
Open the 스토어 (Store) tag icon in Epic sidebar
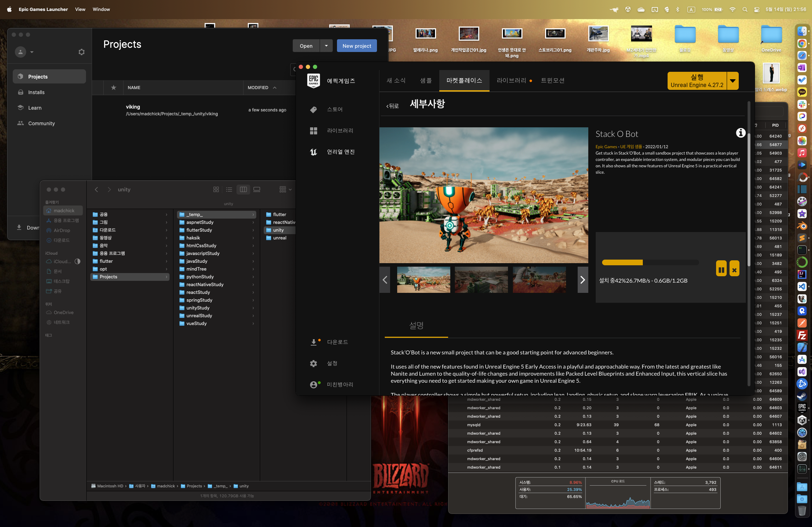coord(313,110)
